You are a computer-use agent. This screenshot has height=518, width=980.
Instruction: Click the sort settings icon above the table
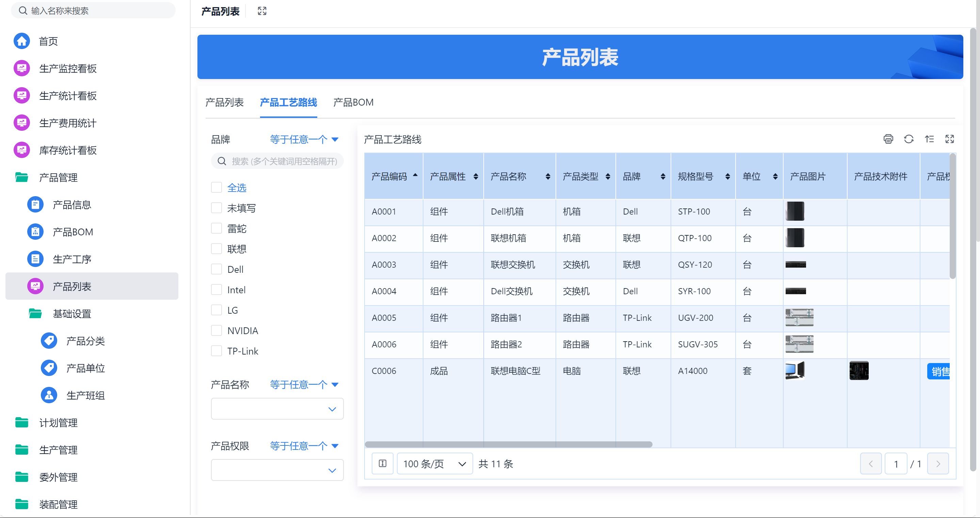tap(929, 139)
